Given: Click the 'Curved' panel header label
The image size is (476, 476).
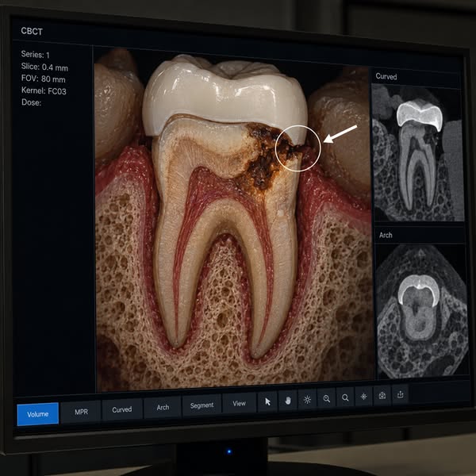Looking at the screenshot, I should coord(386,76).
